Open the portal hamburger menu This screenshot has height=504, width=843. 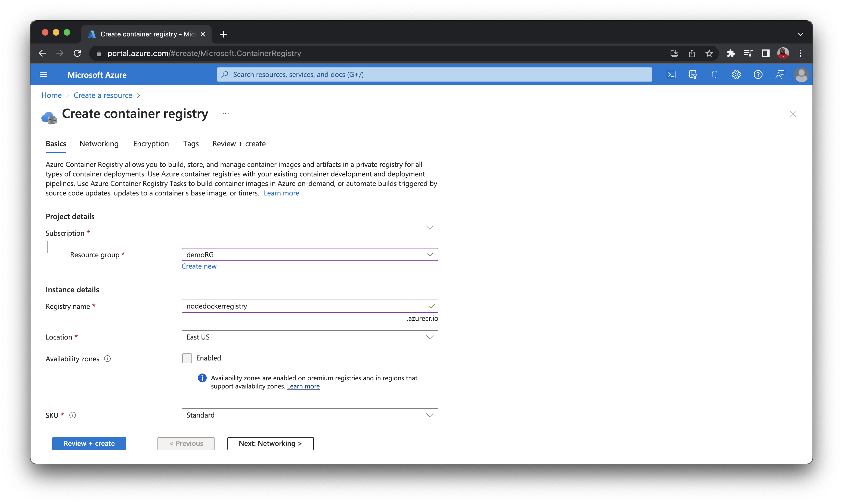point(44,74)
